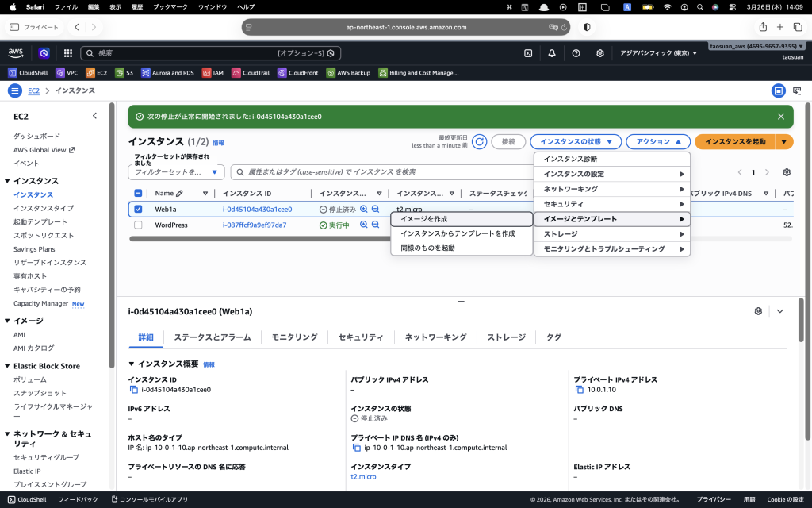Click the notifications bell icon
Screen dimensions: 812x508
point(552,53)
